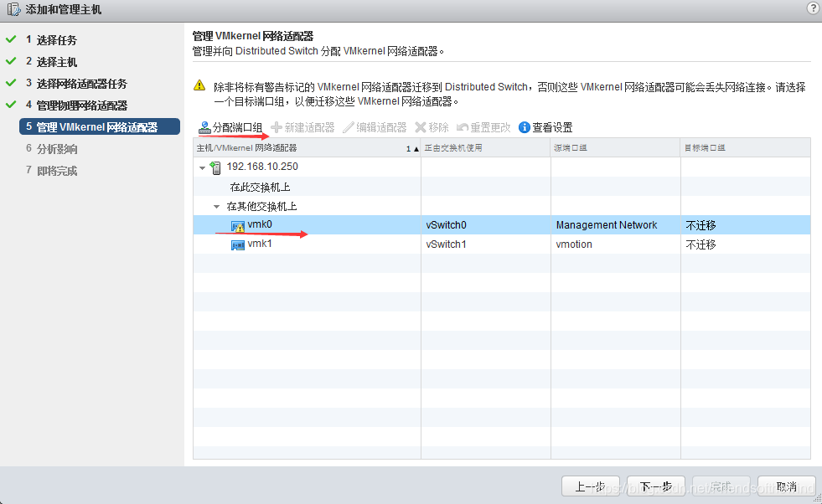The width and height of the screenshot is (822, 504).
Task: Click the 上一步 (Back) button
Action: 591,486
